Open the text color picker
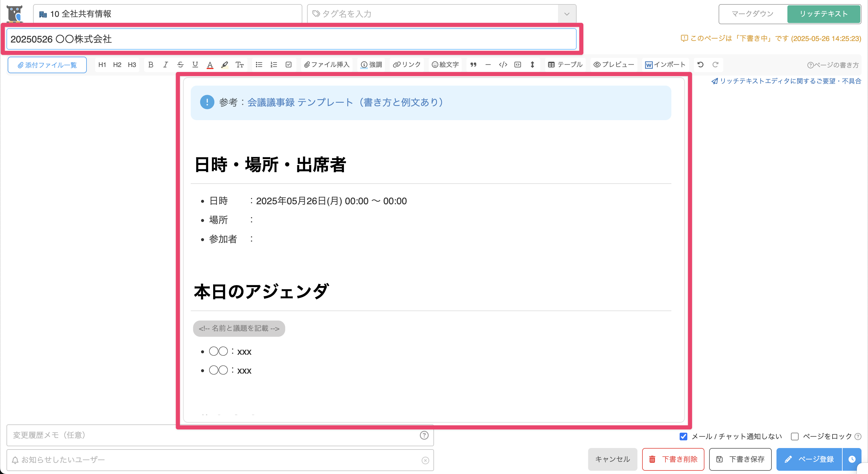The width and height of the screenshot is (868, 474). tap(210, 65)
